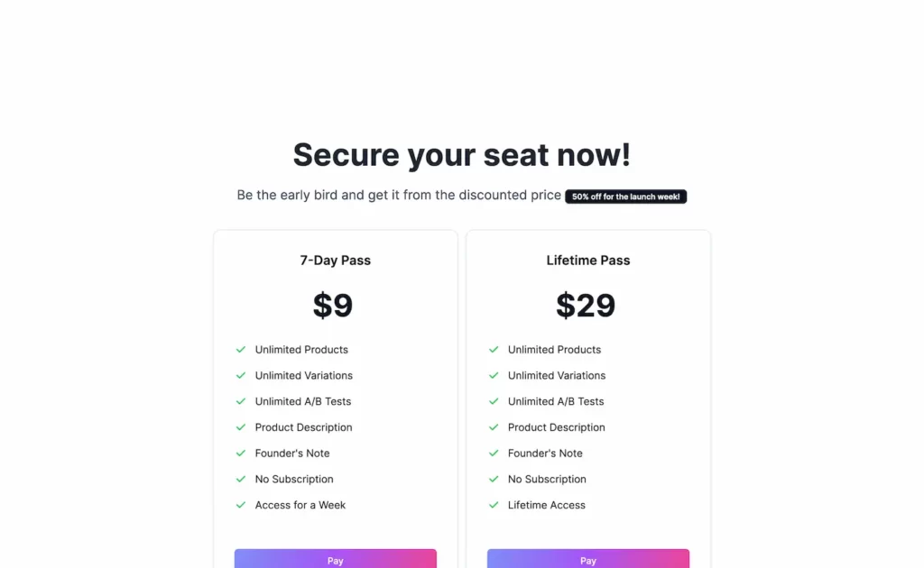
Task: Click the checkmark next to Product Description on the left card
Action: coord(241,427)
